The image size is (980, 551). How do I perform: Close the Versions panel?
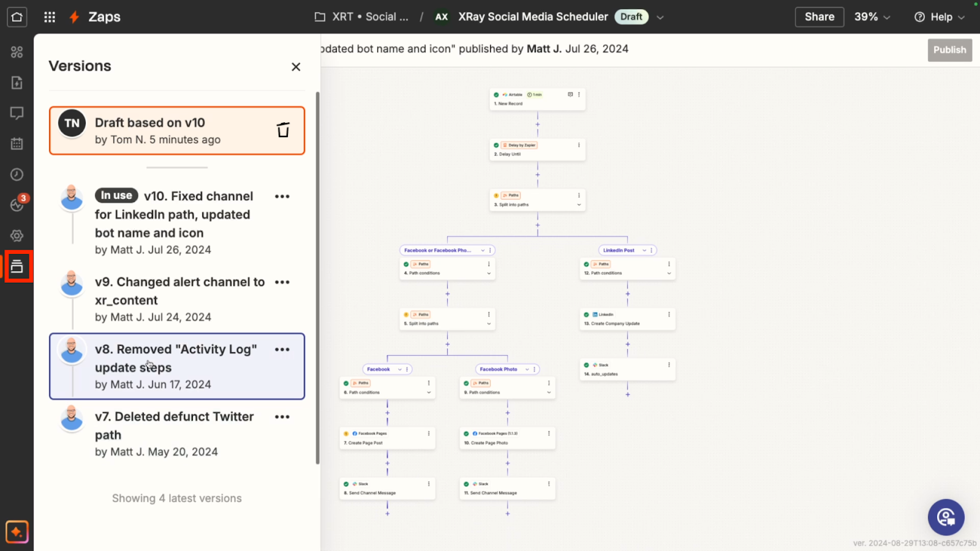coord(296,67)
